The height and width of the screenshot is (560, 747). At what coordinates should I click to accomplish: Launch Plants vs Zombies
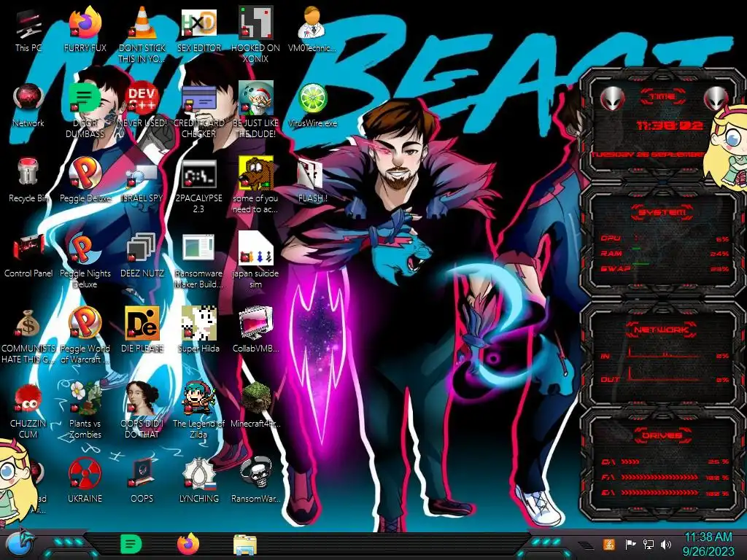pyautogui.click(x=85, y=410)
